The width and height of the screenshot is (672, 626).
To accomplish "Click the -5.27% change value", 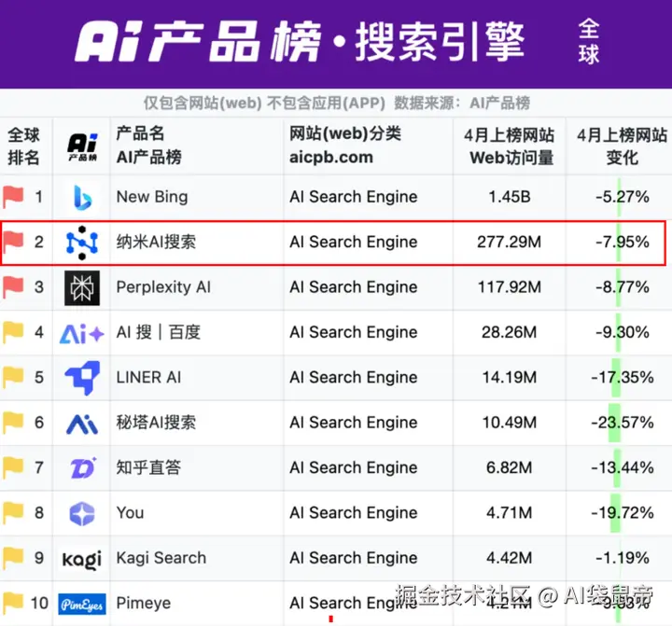I will click(x=623, y=197).
